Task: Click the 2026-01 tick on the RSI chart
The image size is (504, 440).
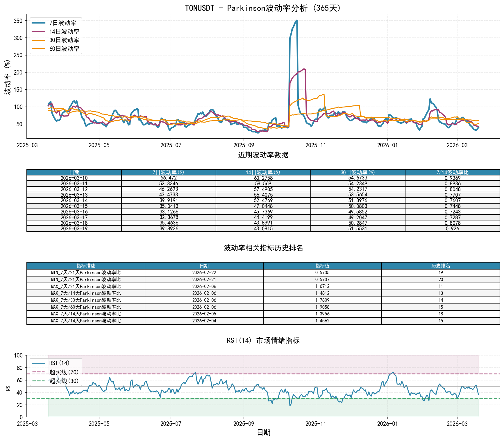Action: pyautogui.click(x=387, y=424)
